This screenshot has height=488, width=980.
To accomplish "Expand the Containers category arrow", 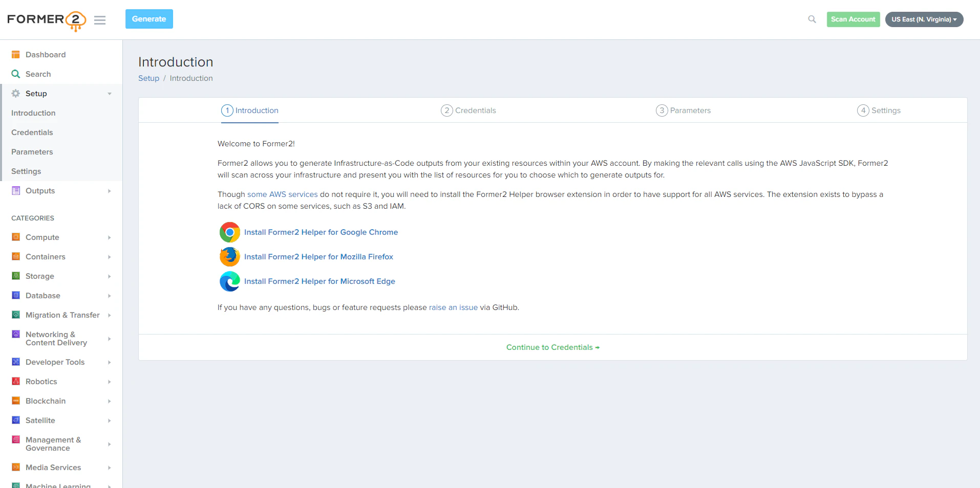I will point(110,257).
